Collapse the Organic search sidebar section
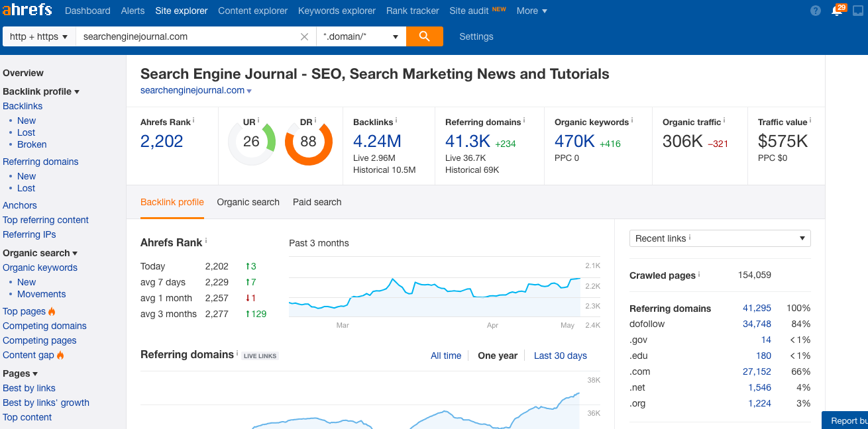Viewport: 868px width, 429px height. coord(40,253)
